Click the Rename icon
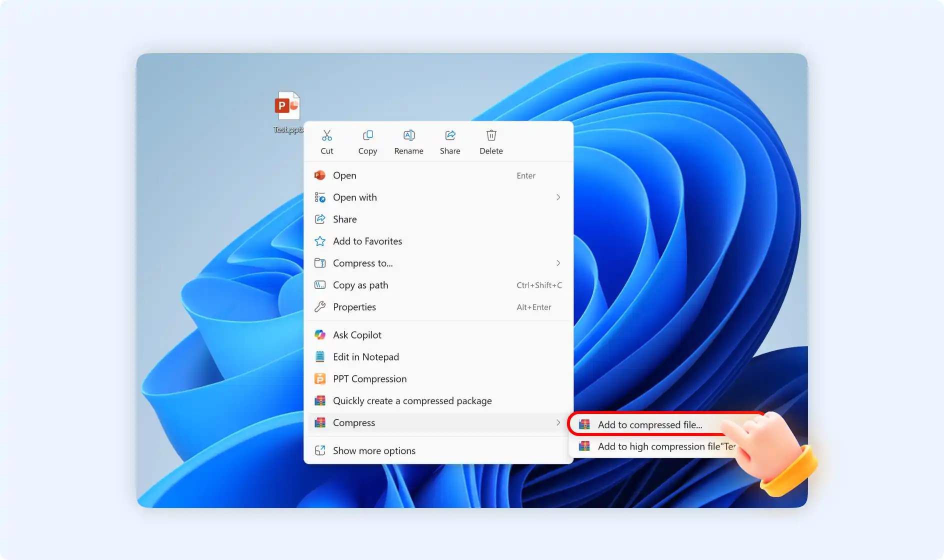The height and width of the screenshot is (560, 944). tap(409, 135)
